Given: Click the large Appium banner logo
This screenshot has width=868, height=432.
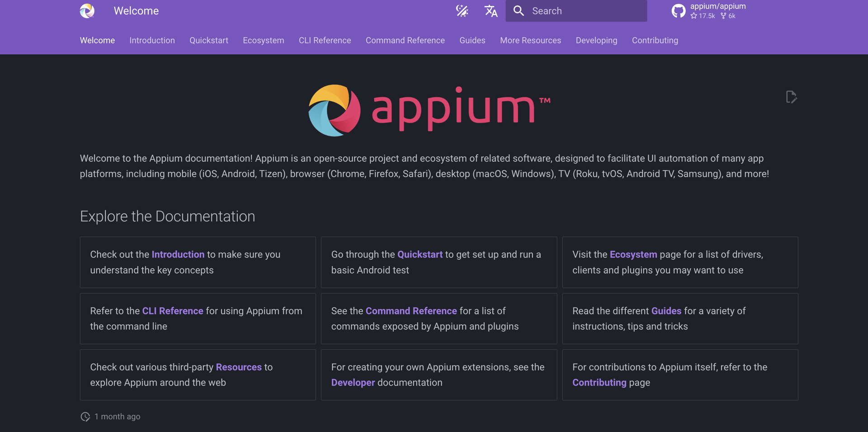Looking at the screenshot, I should click(x=429, y=110).
